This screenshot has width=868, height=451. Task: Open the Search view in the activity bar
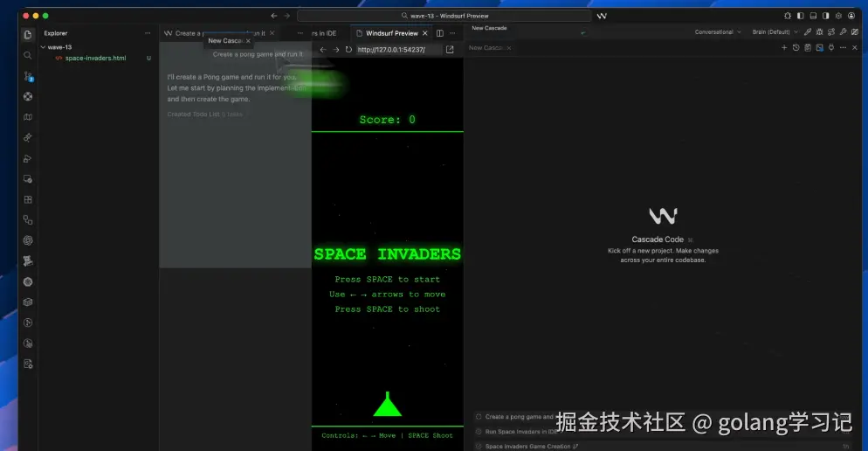pyautogui.click(x=28, y=55)
